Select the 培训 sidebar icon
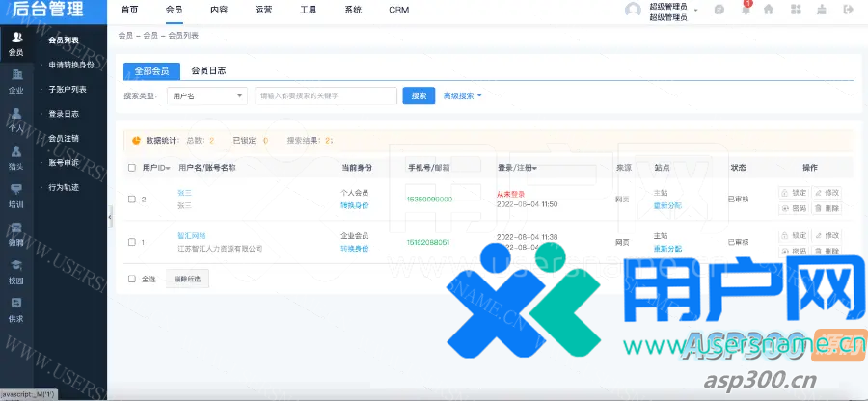 (16, 195)
